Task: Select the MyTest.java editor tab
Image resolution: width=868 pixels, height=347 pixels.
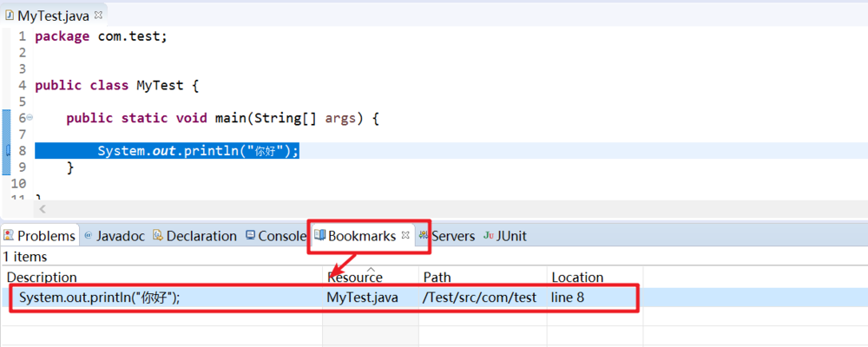Action: click(x=53, y=16)
